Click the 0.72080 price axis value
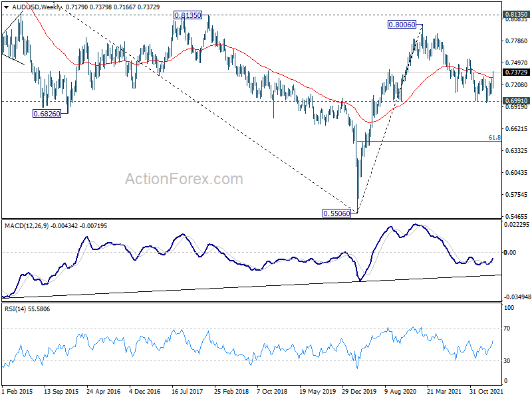 (517, 85)
